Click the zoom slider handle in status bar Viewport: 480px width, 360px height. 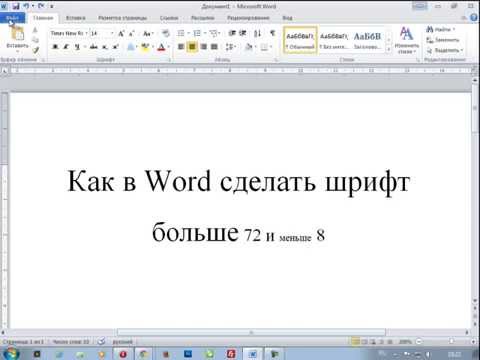(x=452, y=341)
